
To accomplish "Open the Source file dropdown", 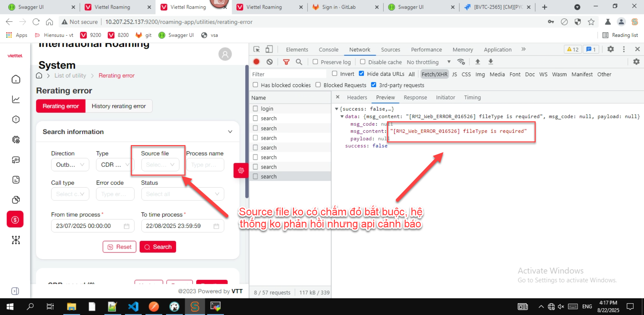I will point(160,165).
